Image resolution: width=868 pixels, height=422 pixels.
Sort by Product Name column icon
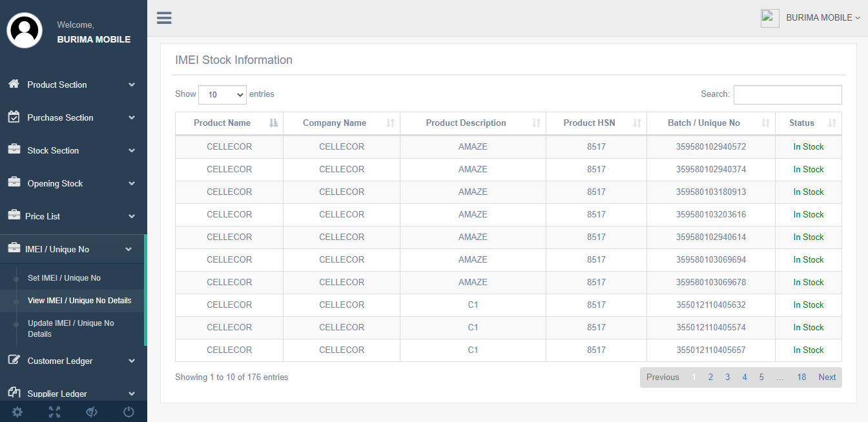pos(274,123)
